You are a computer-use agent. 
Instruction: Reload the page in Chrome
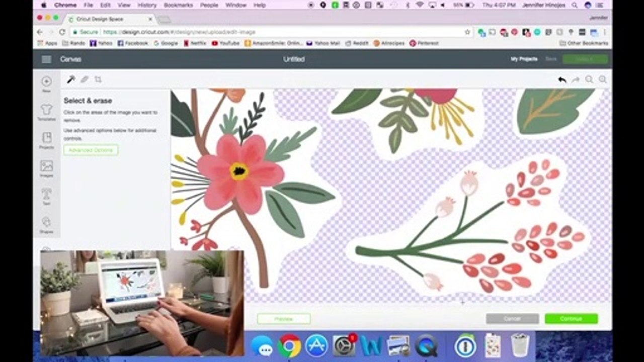(x=62, y=32)
